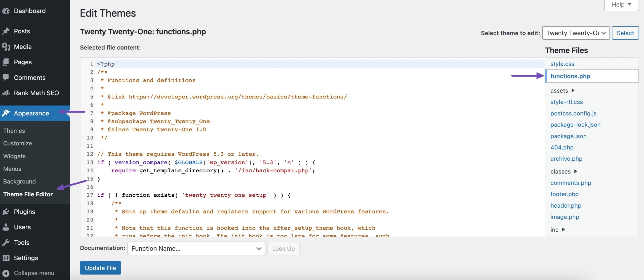Click the Update File button
The height and width of the screenshot is (280, 644).
pyautogui.click(x=100, y=268)
